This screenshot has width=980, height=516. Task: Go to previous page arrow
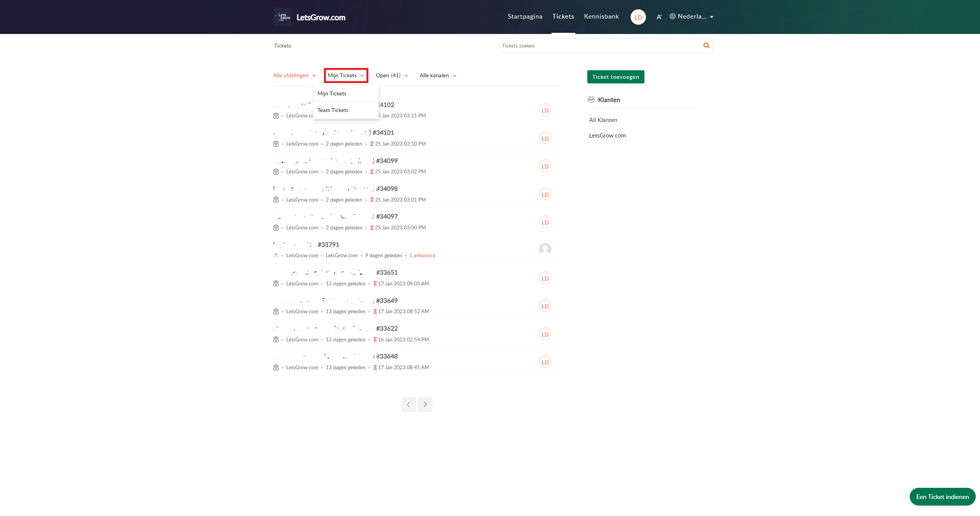[x=408, y=404]
